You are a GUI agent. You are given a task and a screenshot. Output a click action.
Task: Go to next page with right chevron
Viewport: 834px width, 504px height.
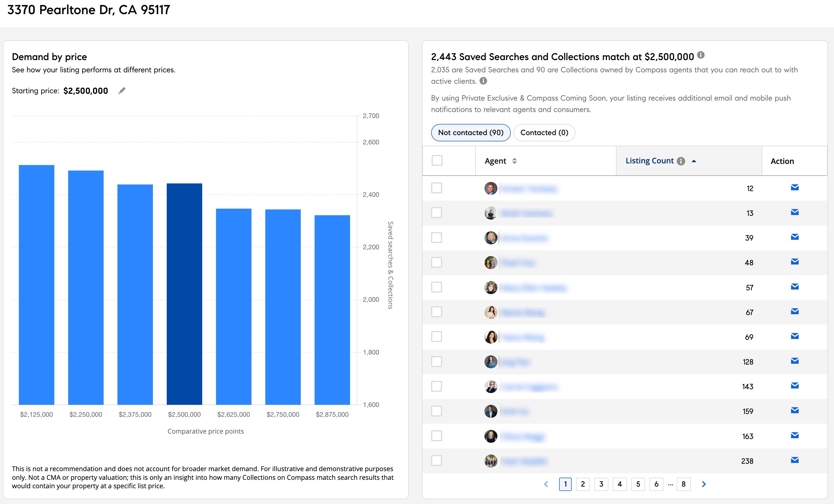[x=704, y=484]
